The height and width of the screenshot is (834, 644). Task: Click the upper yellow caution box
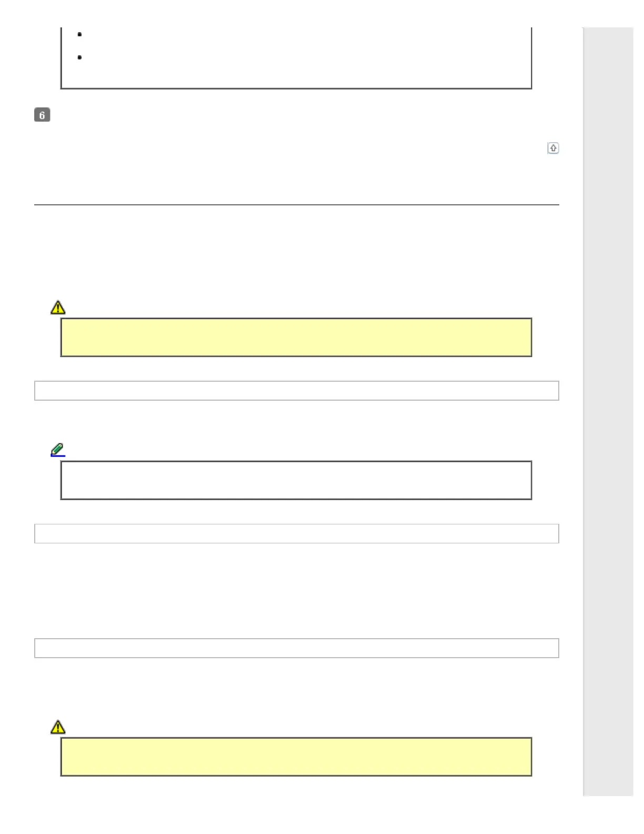pos(296,337)
